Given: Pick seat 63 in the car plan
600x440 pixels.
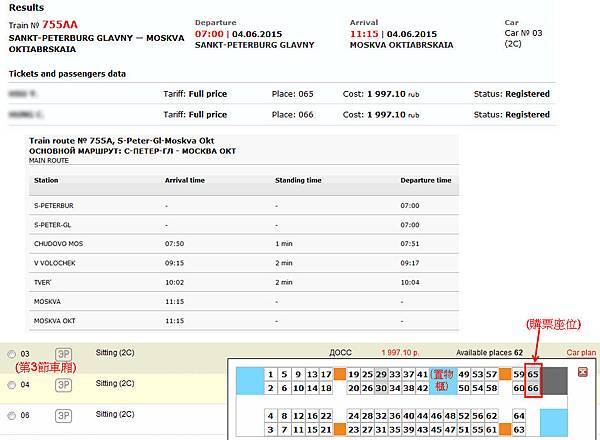Looking at the screenshot, I should tap(519, 430).
